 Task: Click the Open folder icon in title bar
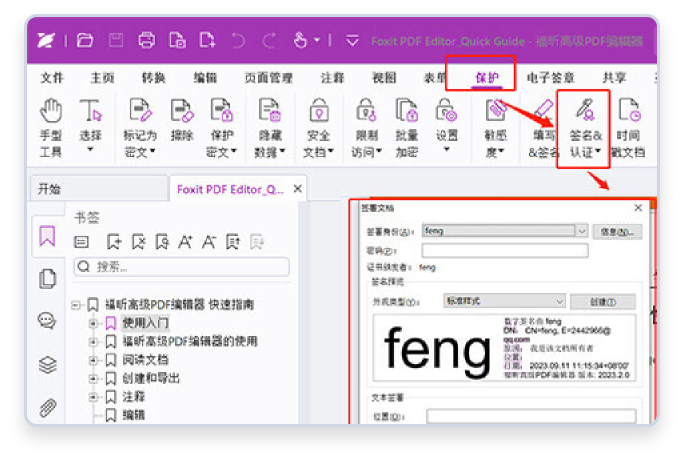point(85,41)
